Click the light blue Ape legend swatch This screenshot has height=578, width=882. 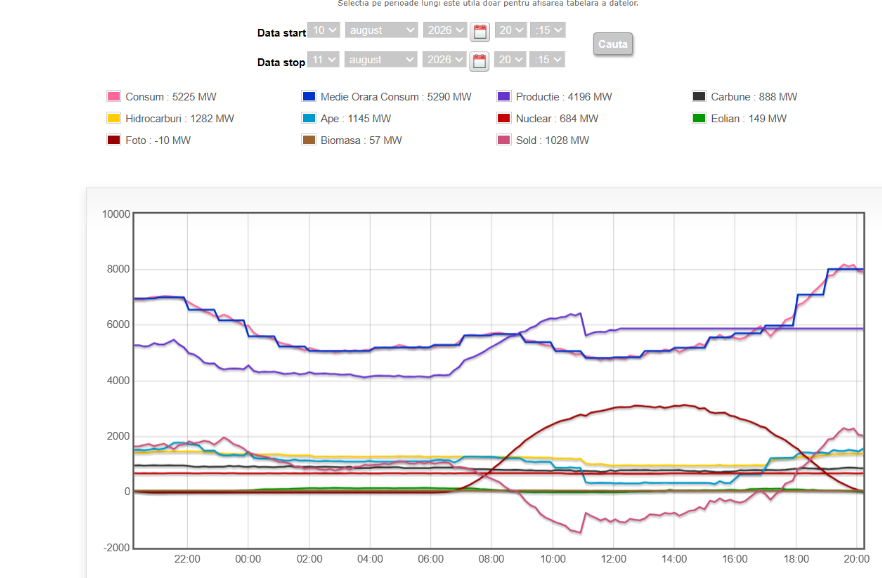(309, 118)
